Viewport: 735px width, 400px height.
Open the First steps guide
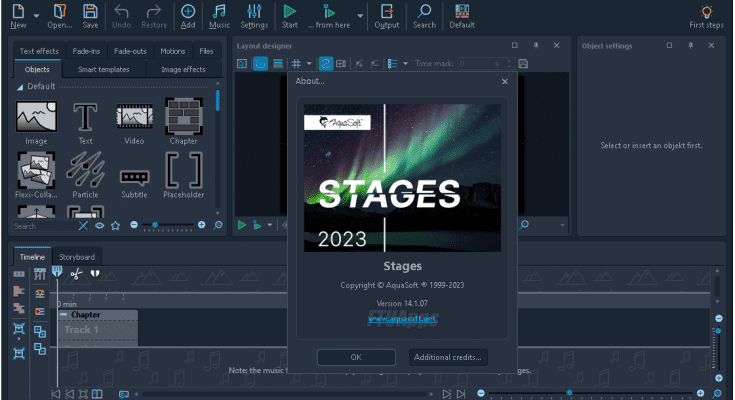pos(706,16)
